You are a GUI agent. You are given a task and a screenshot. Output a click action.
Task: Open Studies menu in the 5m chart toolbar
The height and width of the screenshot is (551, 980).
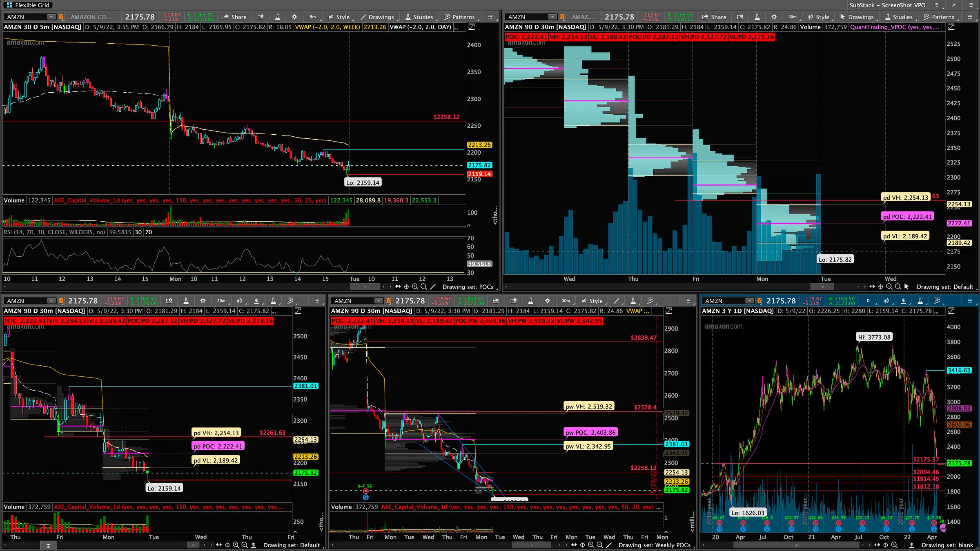tap(419, 17)
